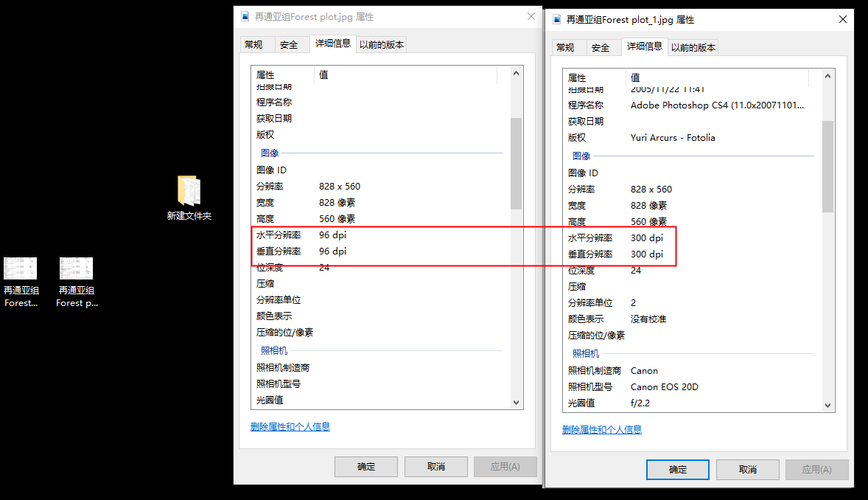Click 取消 button in Forest plot.jpg window
The height and width of the screenshot is (500, 868).
435,467
